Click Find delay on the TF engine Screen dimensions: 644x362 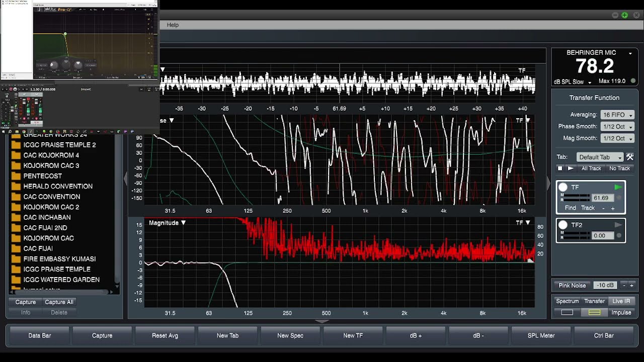[570, 208]
